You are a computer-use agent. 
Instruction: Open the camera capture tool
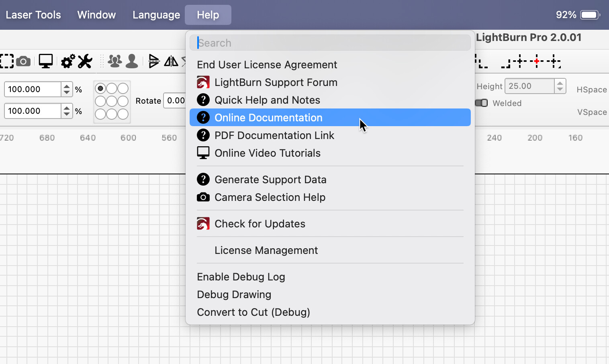24,61
